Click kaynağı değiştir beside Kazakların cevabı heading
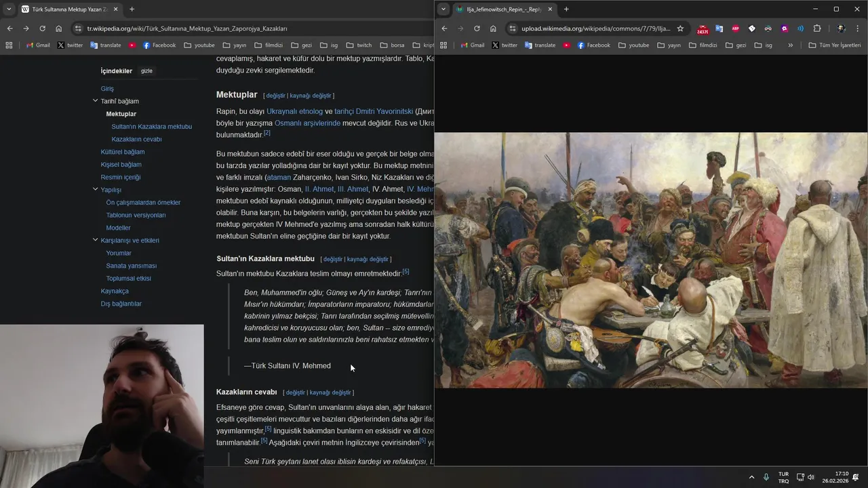Viewport: 868px width, 488px height. pyautogui.click(x=330, y=392)
